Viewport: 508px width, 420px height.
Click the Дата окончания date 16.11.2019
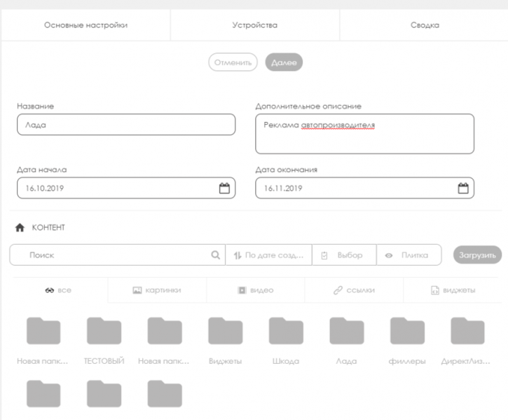click(283, 188)
